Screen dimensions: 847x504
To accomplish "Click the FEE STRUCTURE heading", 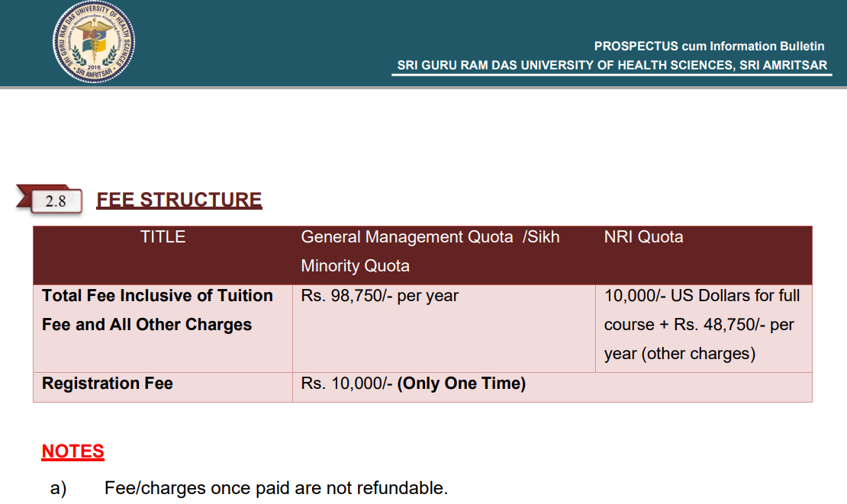I will (x=179, y=200).
